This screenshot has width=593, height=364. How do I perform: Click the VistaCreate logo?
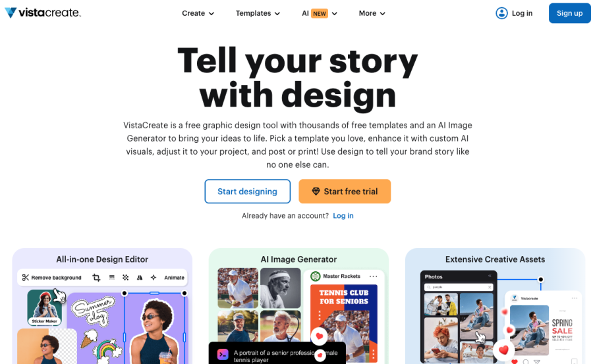[x=43, y=13]
